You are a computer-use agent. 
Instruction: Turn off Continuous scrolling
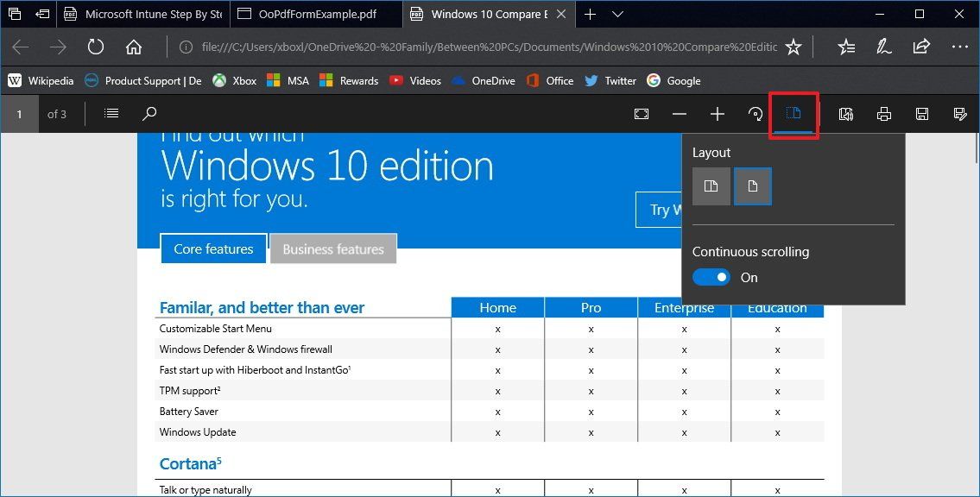[x=711, y=277]
